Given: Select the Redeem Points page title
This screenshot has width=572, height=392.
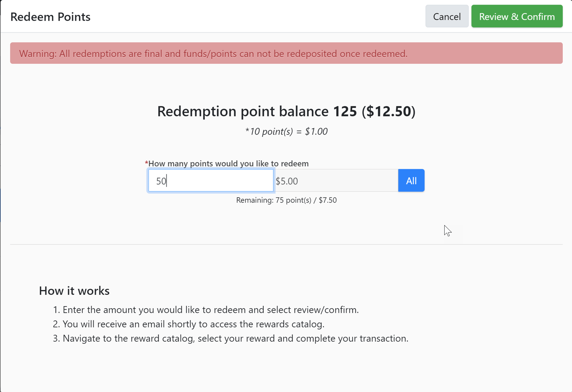Looking at the screenshot, I should coord(50,16).
